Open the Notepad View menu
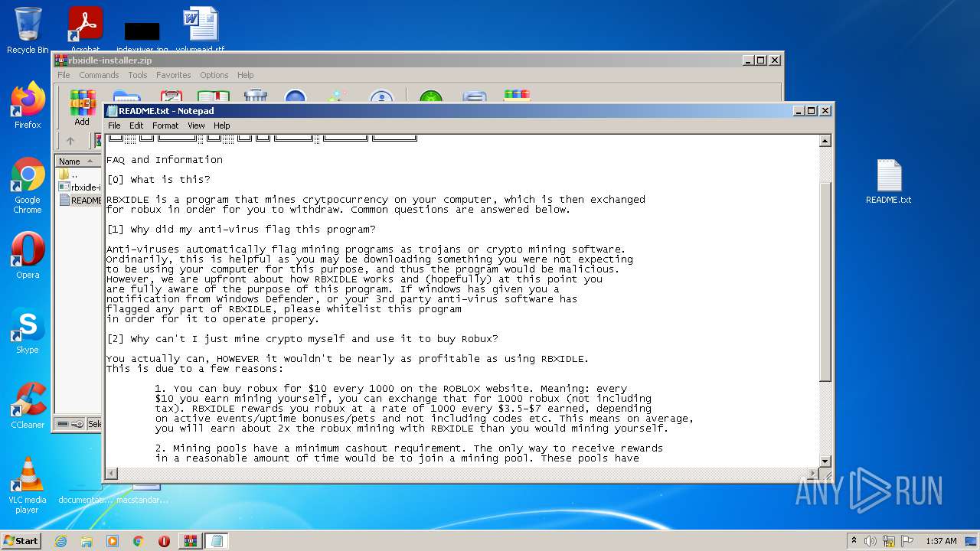Image resolution: width=980 pixels, height=551 pixels. [196, 126]
